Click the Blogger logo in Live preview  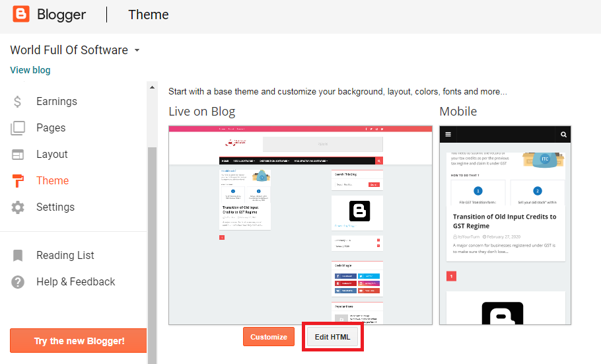(x=359, y=211)
